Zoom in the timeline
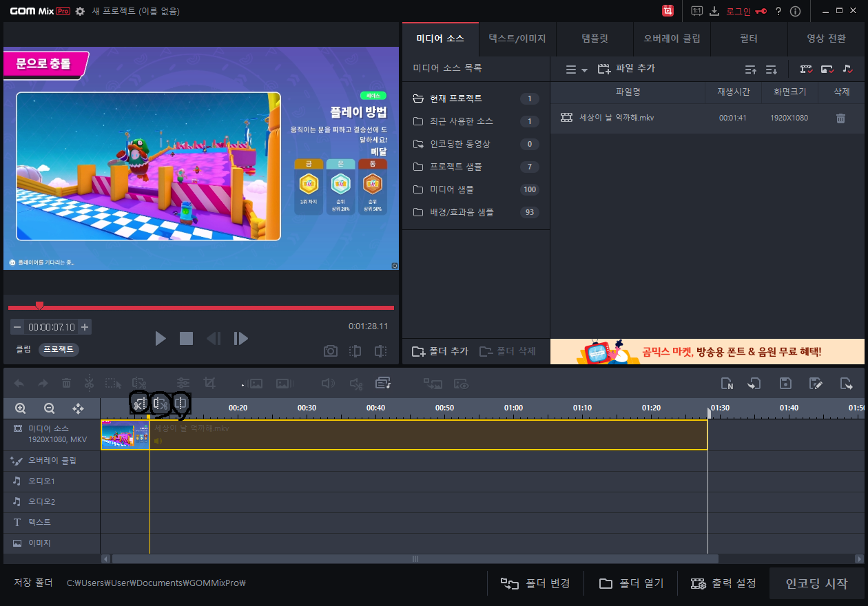The image size is (868, 606). (x=21, y=408)
